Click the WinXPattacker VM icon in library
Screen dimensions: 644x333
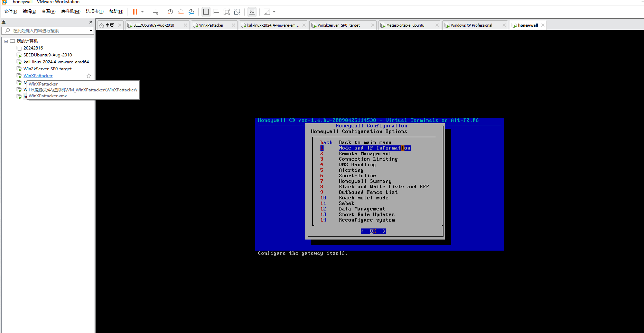coord(19,76)
